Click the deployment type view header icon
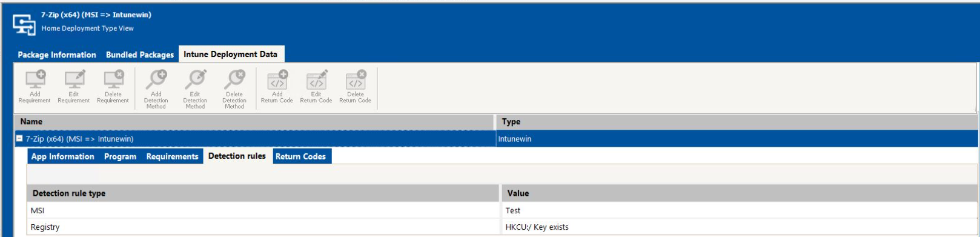 [24, 24]
